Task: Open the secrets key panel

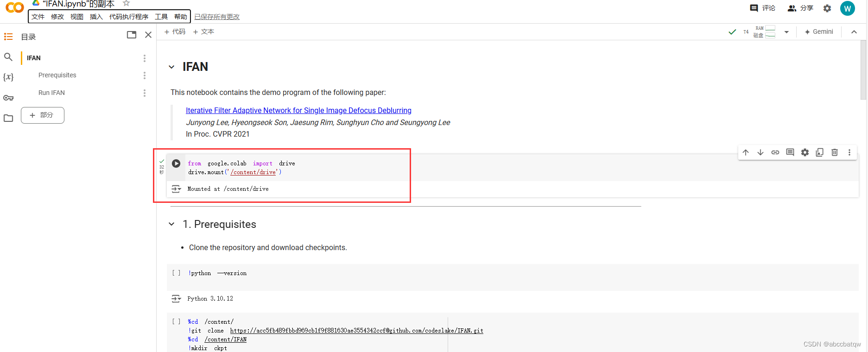Action: [8, 98]
